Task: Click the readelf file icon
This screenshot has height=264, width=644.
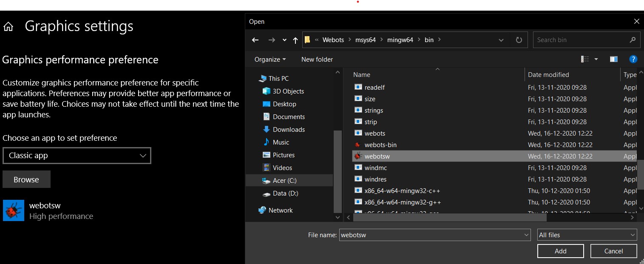Action: pyautogui.click(x=358, y=87)
